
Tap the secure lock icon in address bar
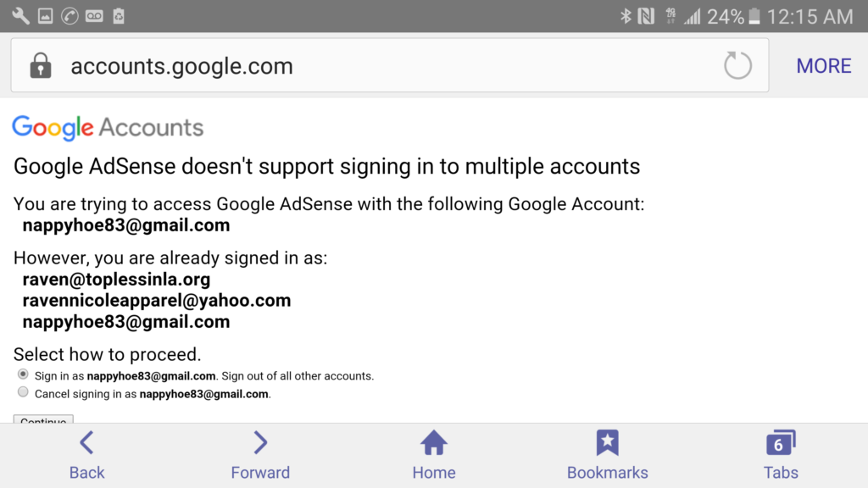click(x=41, y=65)
